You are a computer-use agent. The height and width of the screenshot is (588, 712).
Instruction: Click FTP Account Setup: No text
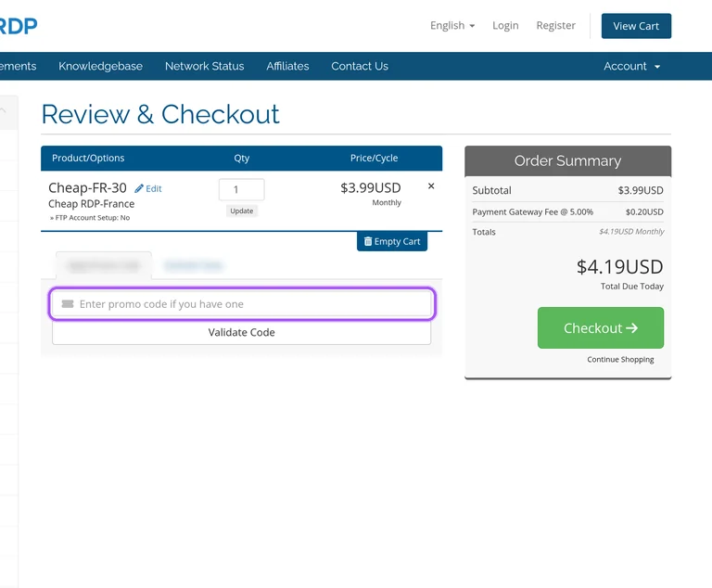[90, 218]
